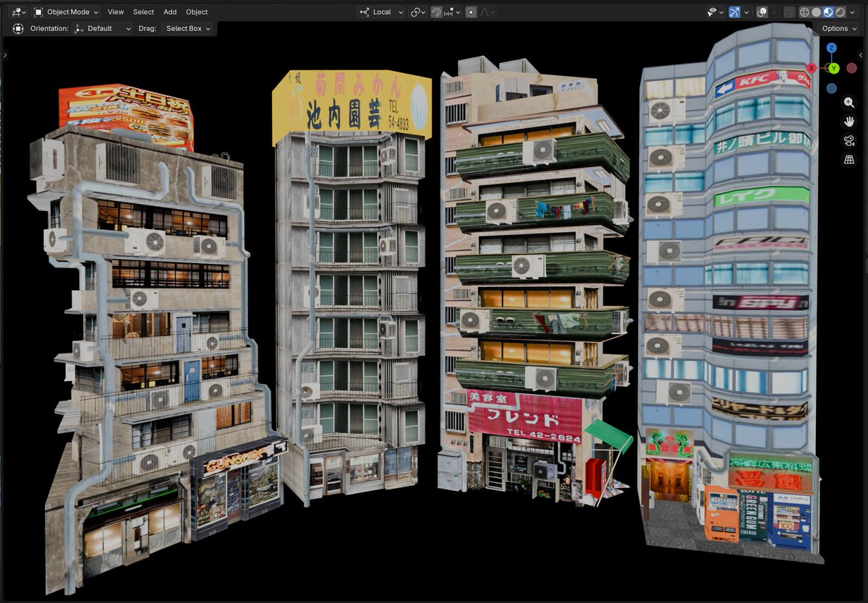This screenshot has height=603, width=868.
Task: Open the Drag Select Box dropdown
Action: point(188,28)
